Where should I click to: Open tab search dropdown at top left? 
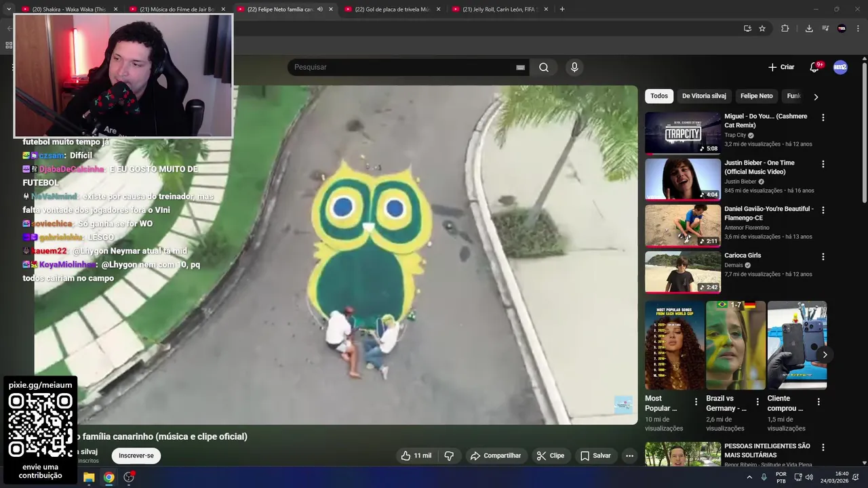[9, 9]
